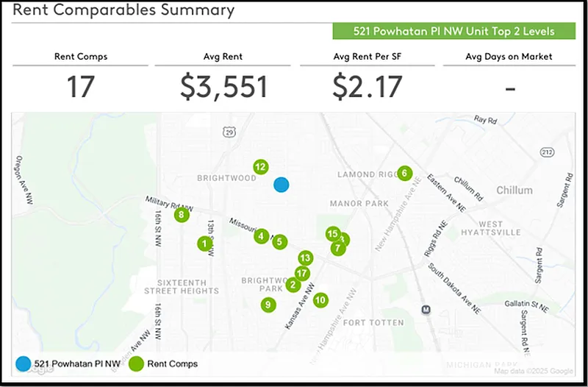Click the Metro station icon near Fort Totten
This screenshot has width=588, height=387.
(426, 310)
